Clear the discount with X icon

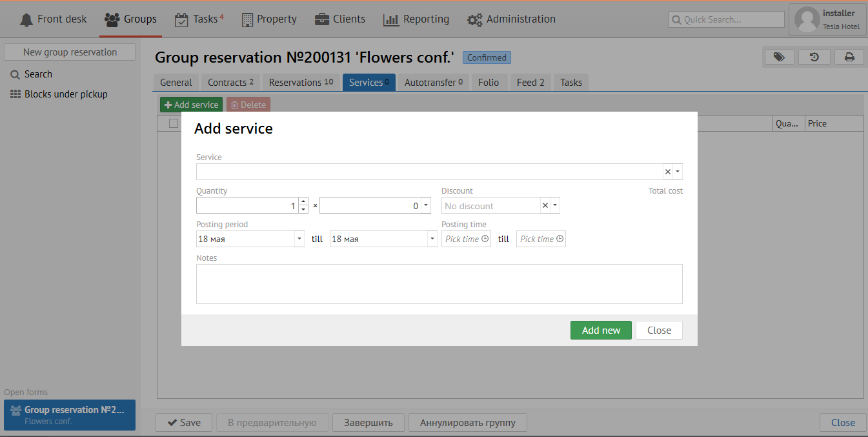pyautogui.click(x=545, y=206)
